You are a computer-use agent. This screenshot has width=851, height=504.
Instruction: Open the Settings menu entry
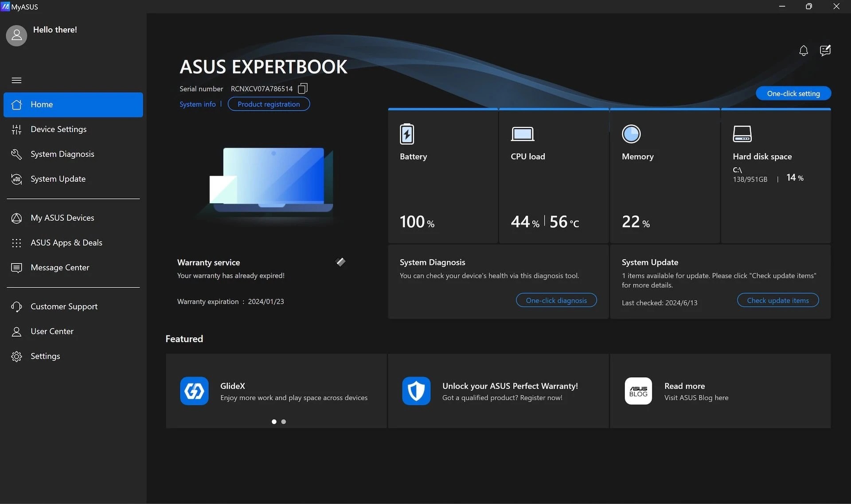coord(45,356)
